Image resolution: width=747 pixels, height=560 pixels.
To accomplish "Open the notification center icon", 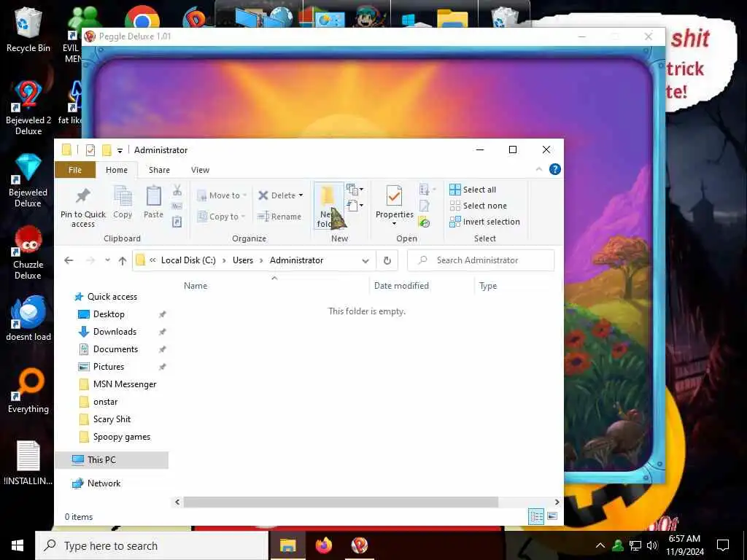I will point(723,545).
